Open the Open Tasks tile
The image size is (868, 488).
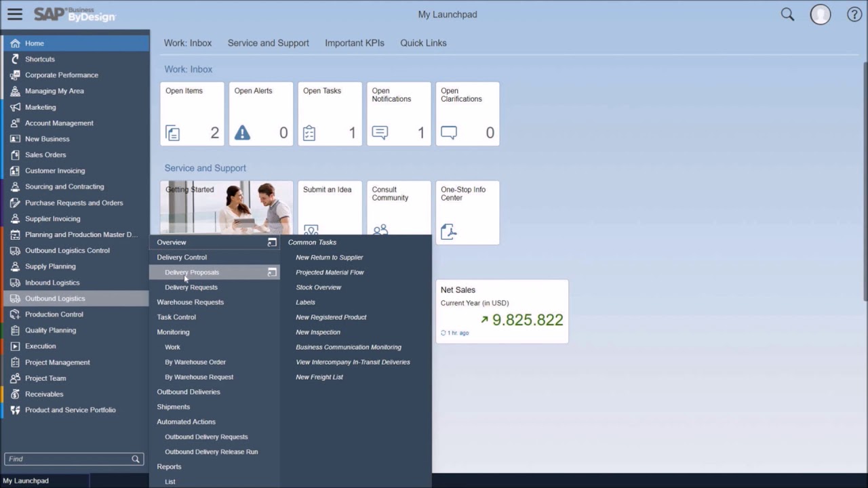point(330,114)
